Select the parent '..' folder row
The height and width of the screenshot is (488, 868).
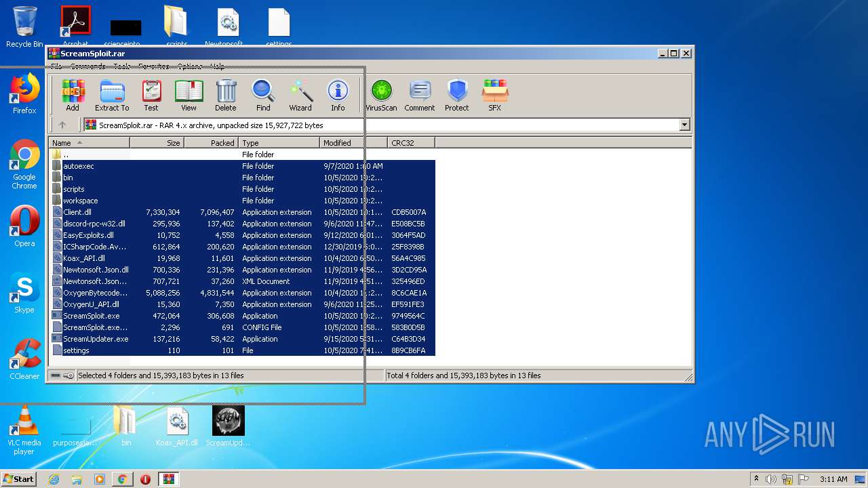point(242,155)
